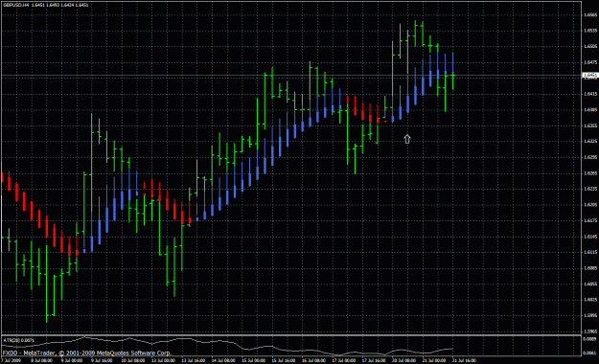Click the 0.0089 ATR scale value
The height and width of the screenshot is (364, 599).
point(589,339)
